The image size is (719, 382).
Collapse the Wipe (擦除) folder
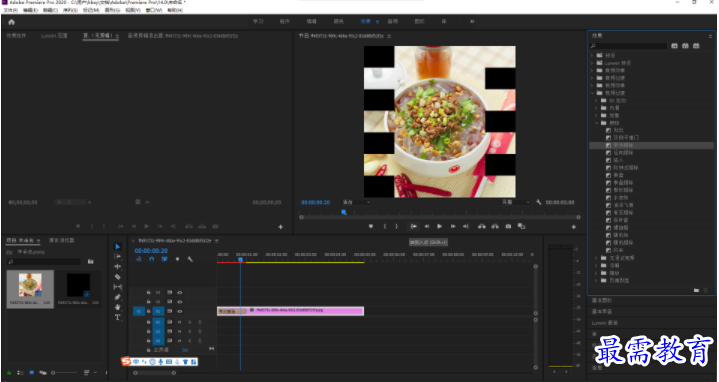click(596, 123)
